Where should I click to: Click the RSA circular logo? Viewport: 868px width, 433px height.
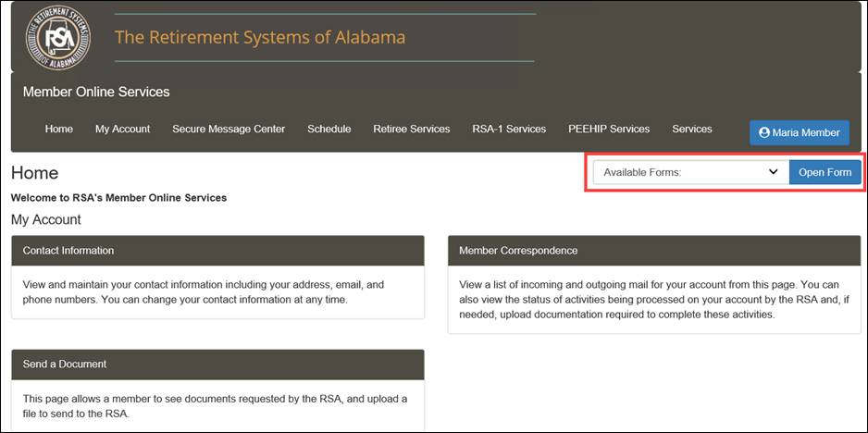point(57,38)
